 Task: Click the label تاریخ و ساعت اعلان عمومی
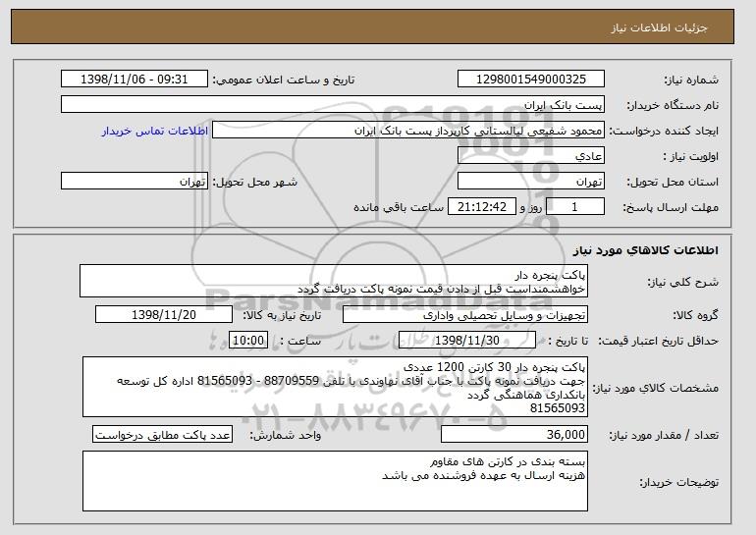pyautogui.click(x=284, y=80)
